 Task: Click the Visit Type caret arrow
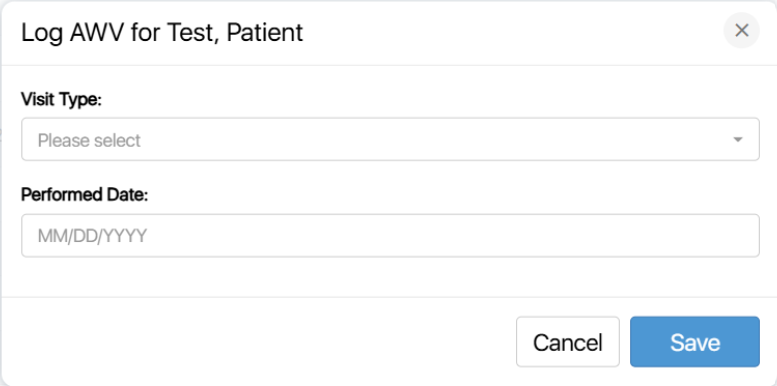click(x=738, y=140)
